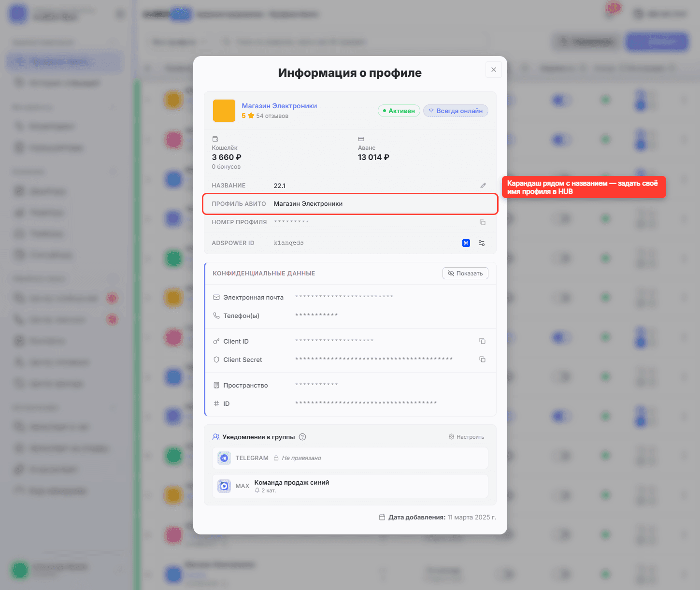Select the MAX Команда продаж синий row
This screenshot has height=590, width=700.
click(x=350, y=486)
